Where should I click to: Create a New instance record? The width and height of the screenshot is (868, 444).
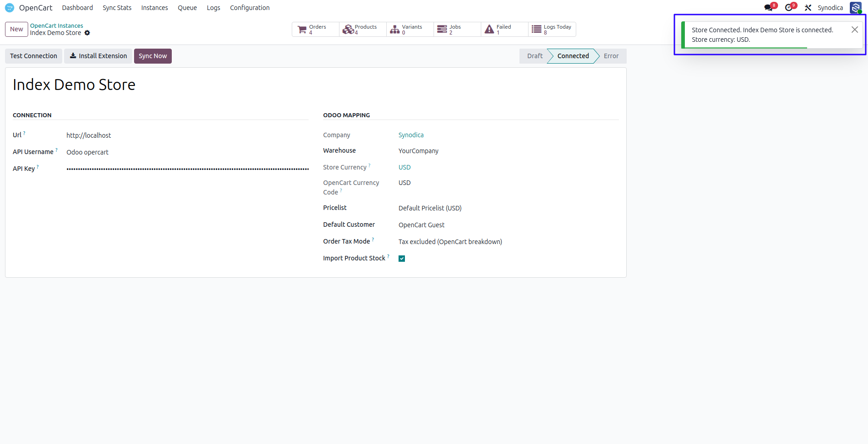(x=16, y=29)
